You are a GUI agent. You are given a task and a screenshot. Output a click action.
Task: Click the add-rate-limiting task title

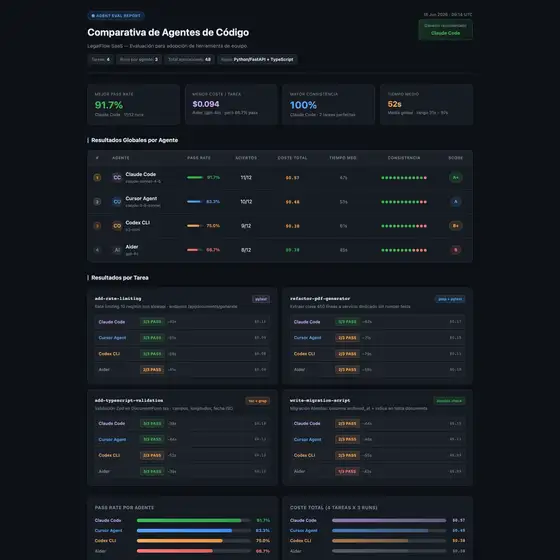(x=118, y=299)
